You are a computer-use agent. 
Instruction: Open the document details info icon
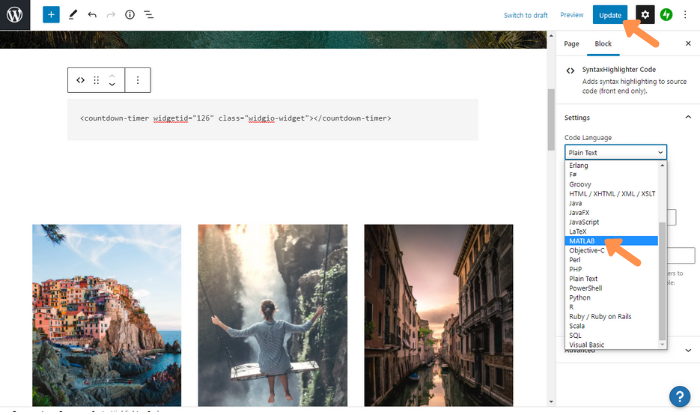click(x=129, y=15)
